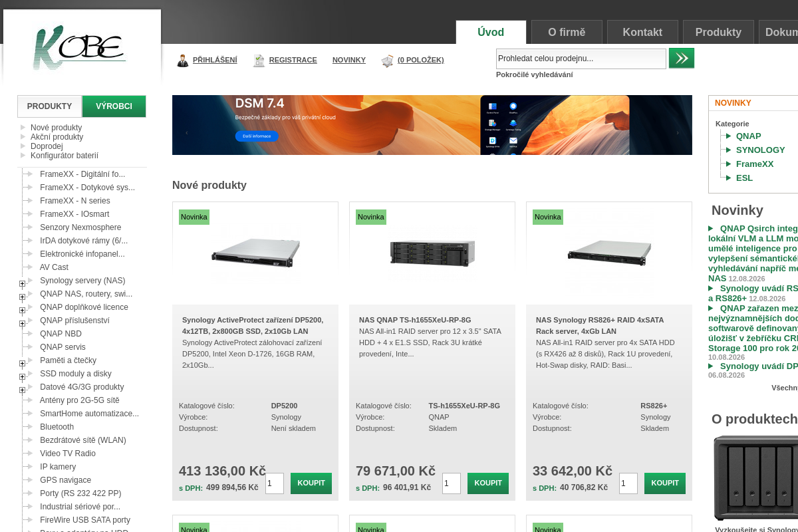Open QNAP Qsirch news article

[x=753, y=253]
